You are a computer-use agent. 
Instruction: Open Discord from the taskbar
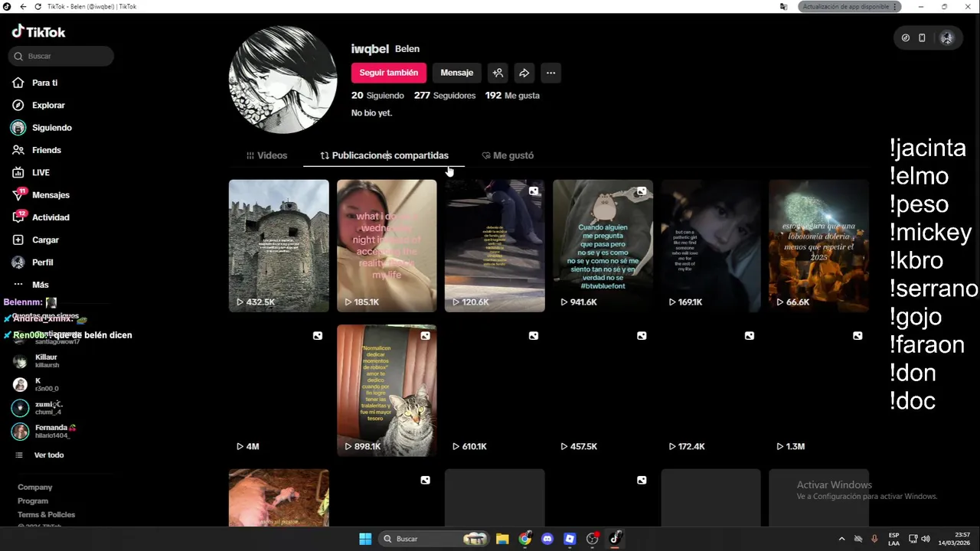pyautogui.click(x=547, y=539)
